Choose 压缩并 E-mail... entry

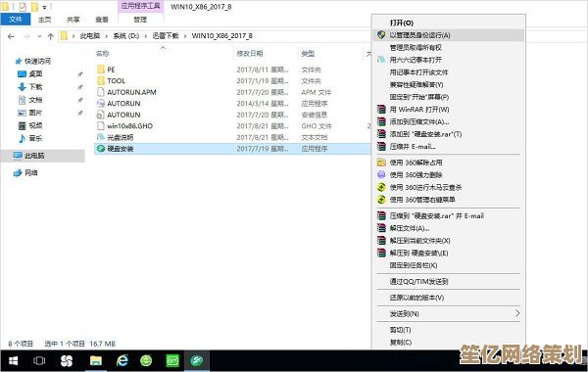coord(413,147)
